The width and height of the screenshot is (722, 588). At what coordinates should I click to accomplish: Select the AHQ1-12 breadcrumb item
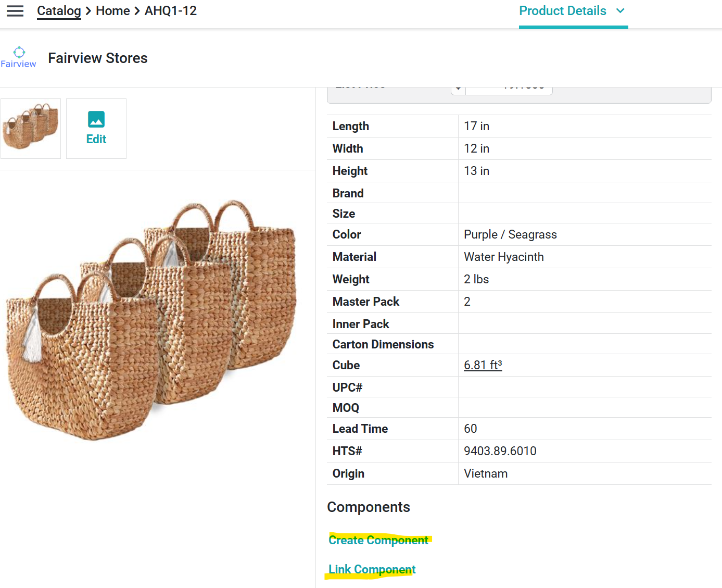[170, 11]
